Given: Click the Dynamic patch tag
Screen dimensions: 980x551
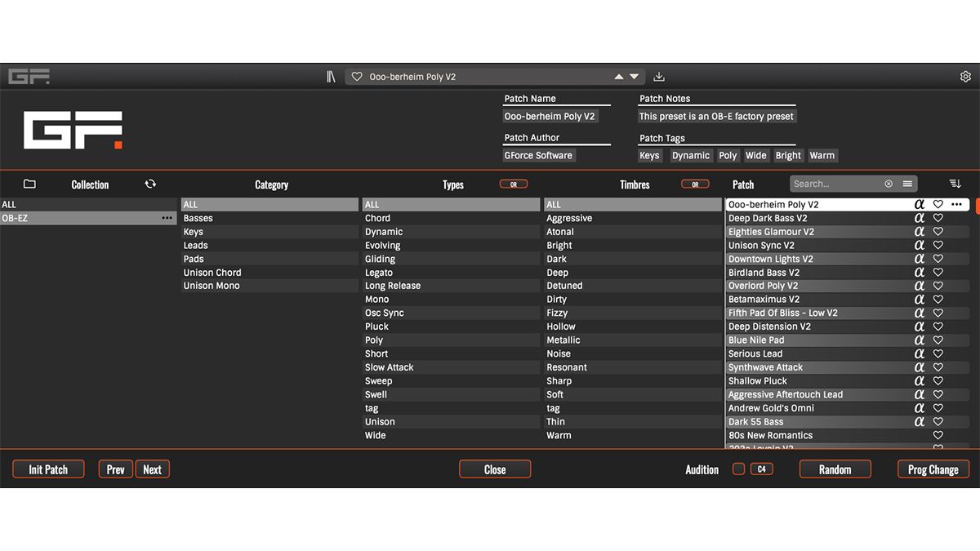Looking at the screenshot, I should (x=691, y=156).
